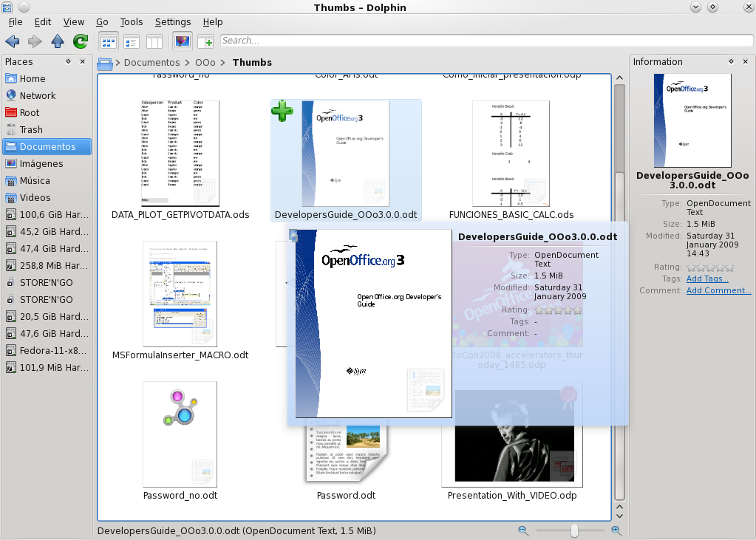
Task: Open Home in the Places panel
Action: pos(47,78)
